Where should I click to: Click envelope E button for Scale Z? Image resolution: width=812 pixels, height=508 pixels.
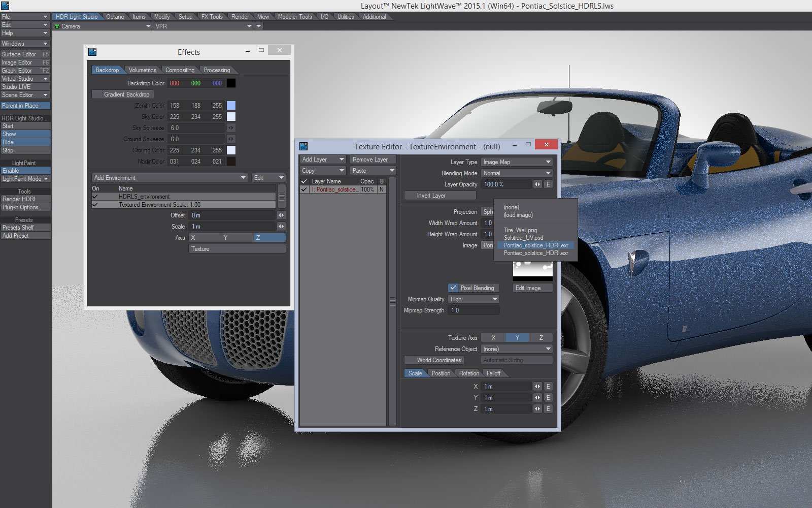point(548,409)
